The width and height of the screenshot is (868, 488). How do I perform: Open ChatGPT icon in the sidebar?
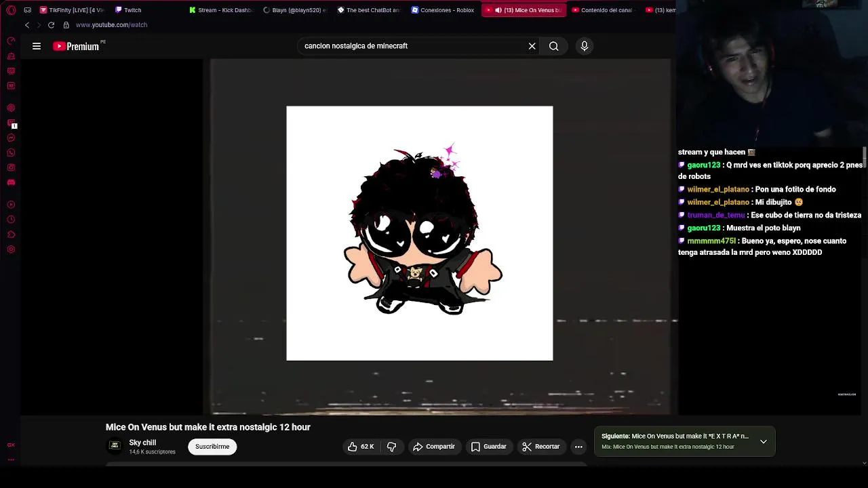pos(11,108)
